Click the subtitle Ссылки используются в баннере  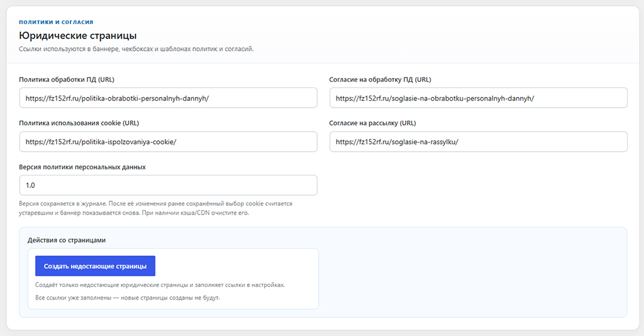[x=136, y=49]
